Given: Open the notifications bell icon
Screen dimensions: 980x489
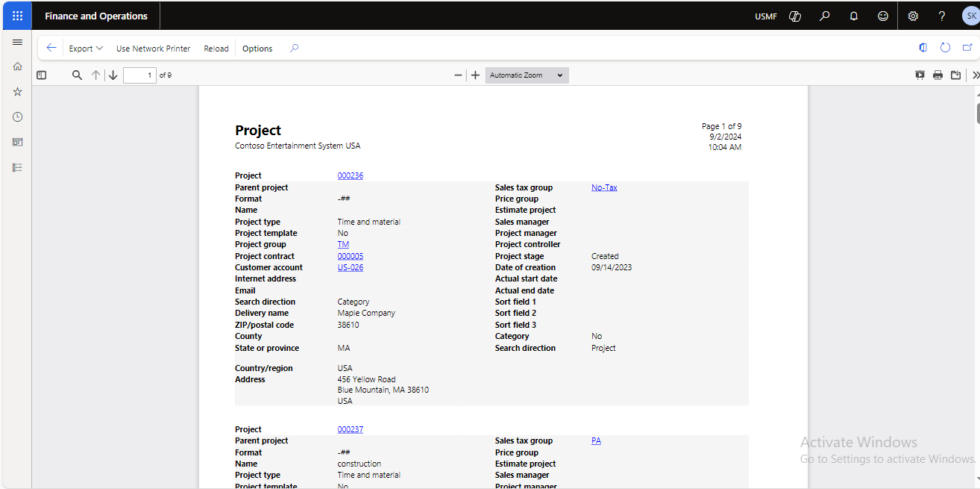Looking at the screenshot, I should click(854, 16).
